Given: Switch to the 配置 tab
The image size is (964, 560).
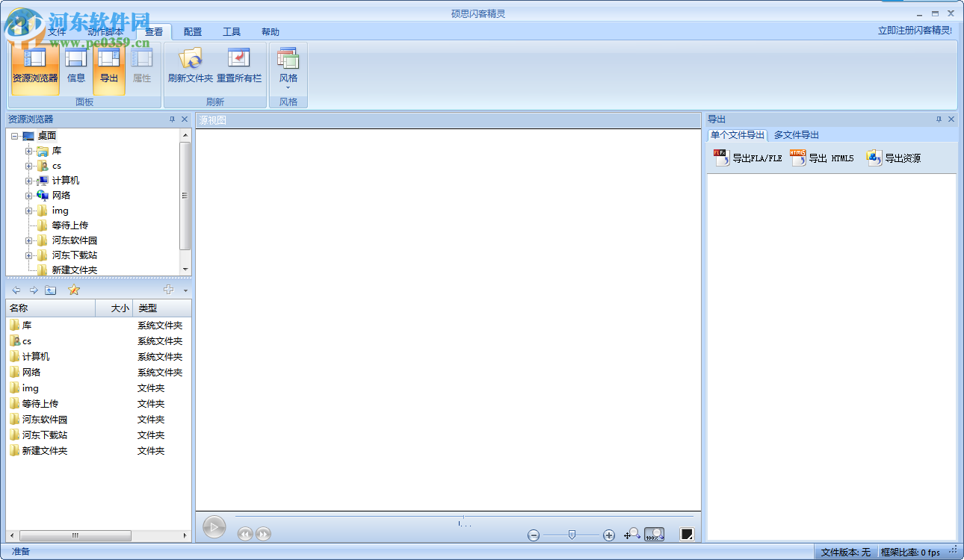Looking at the screenshot, I should click(193, 31).
